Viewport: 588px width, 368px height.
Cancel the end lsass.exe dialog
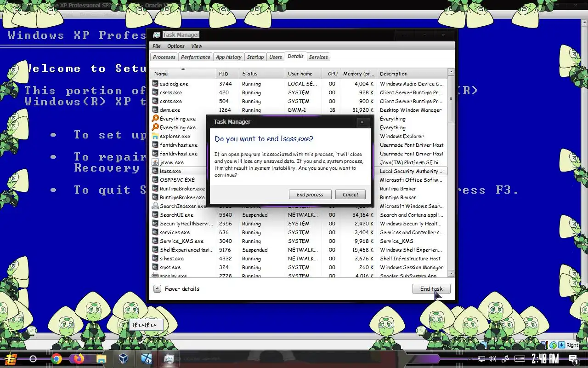point(350,195)
